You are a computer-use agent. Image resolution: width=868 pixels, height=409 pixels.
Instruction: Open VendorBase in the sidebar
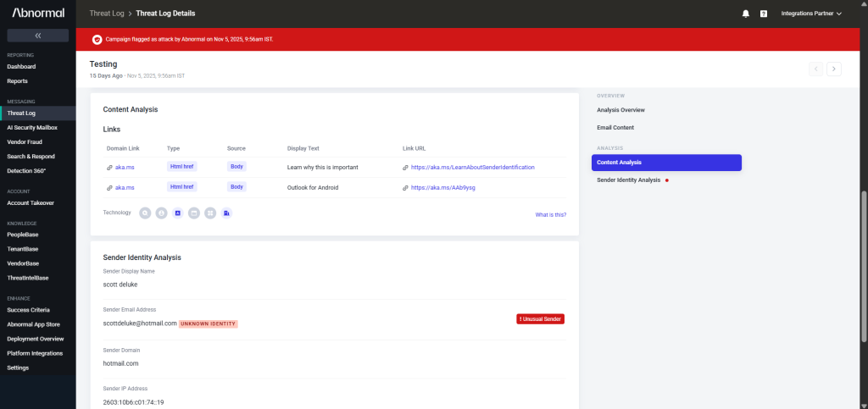point(23,263)
